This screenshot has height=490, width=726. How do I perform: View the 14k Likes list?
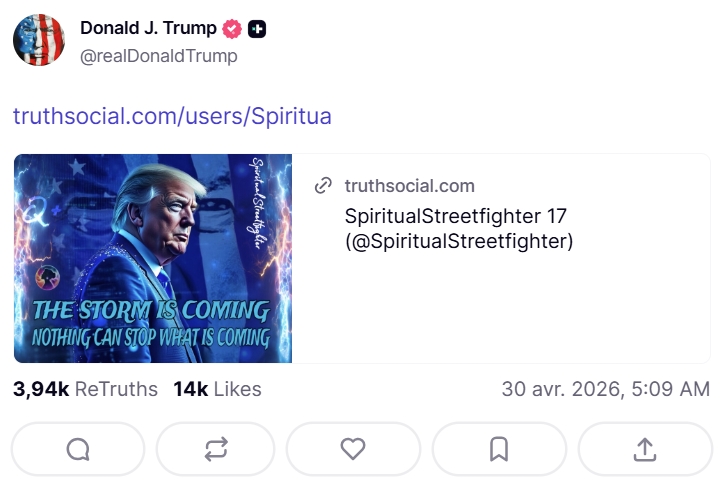point(217,389)
